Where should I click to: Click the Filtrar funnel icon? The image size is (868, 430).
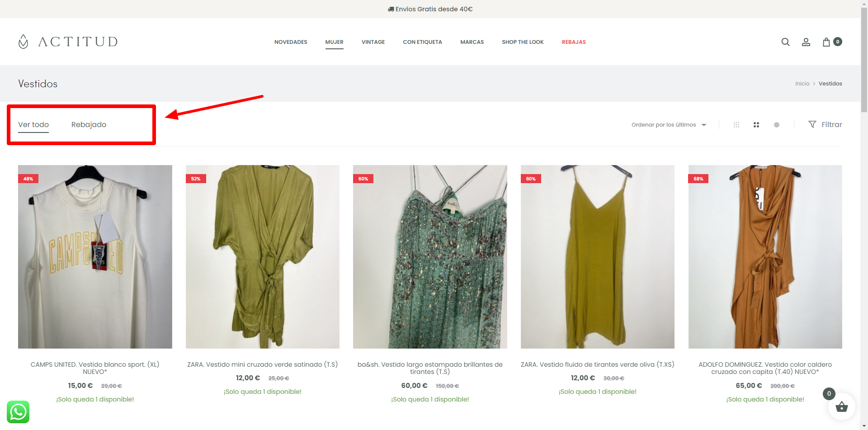[812, 124]
